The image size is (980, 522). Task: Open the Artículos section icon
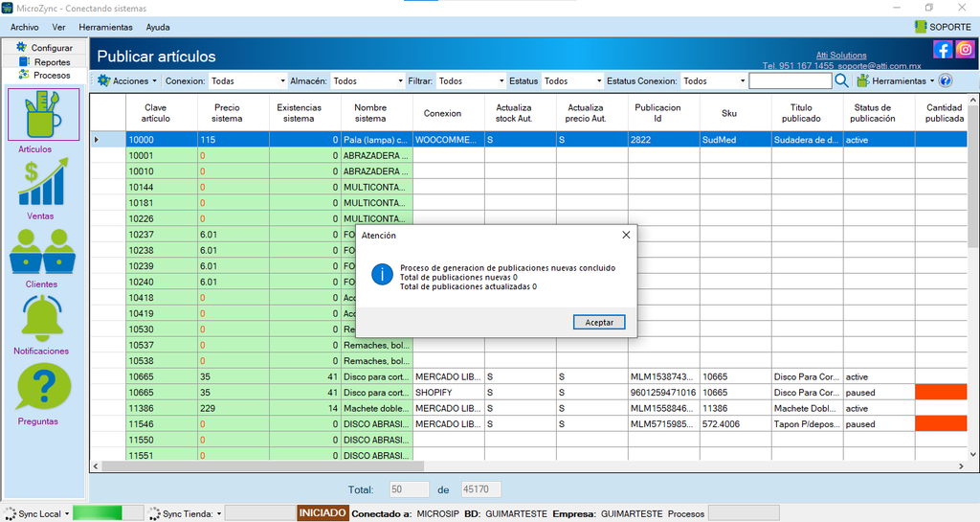point(44,114)
